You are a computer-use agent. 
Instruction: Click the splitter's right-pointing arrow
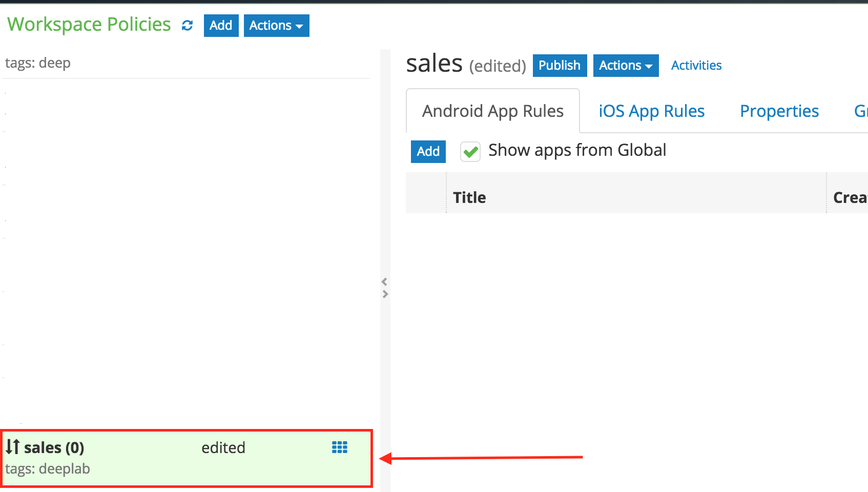[x=385, y=294]
